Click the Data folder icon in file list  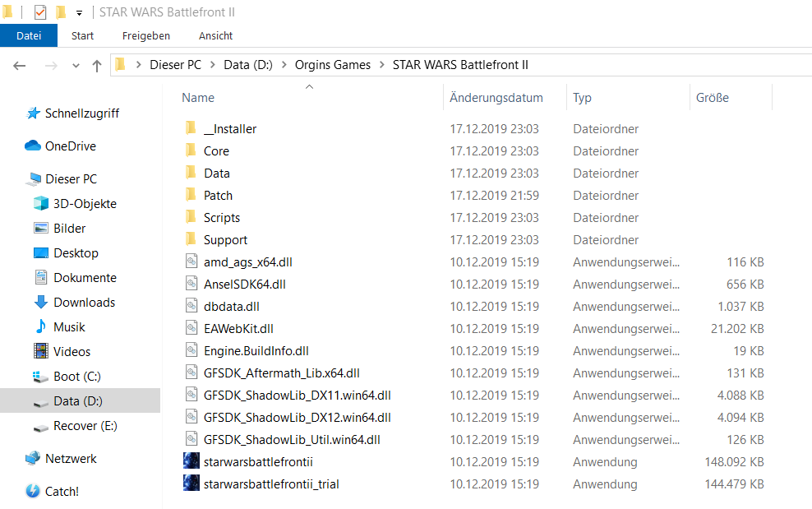191,173
